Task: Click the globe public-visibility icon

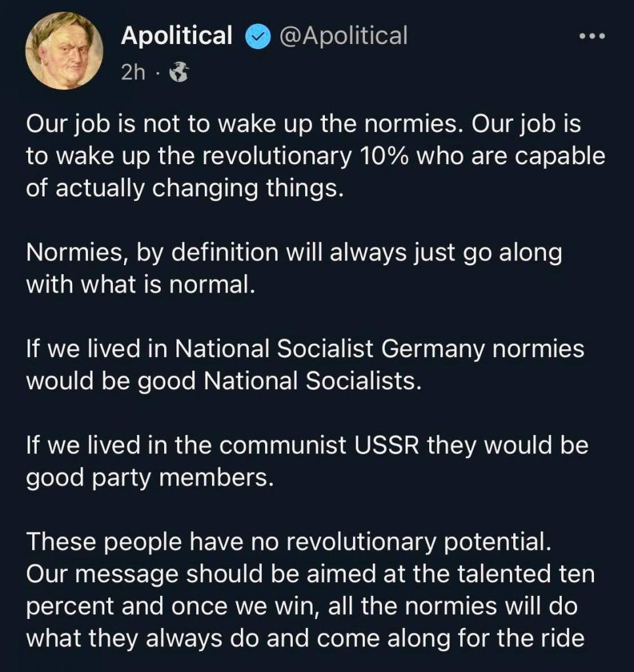Action: (x=179, y=73)
